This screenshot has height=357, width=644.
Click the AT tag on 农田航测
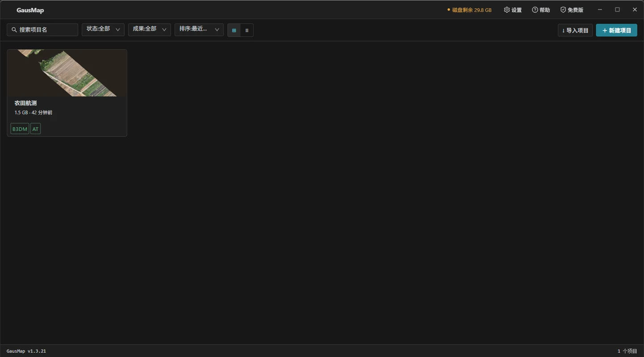(x=35, y=129)
